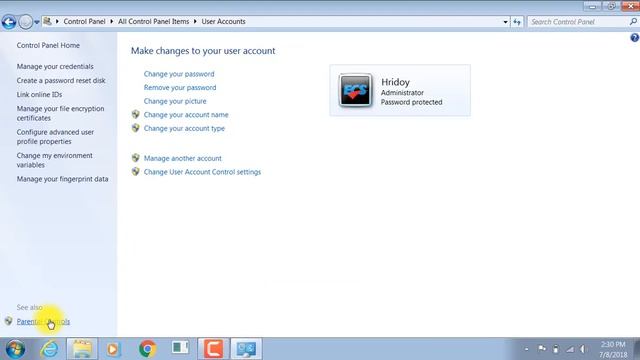The image size is (640, 360).
Task: Minimize the User Accounts window
Action: tap(592, 7)
